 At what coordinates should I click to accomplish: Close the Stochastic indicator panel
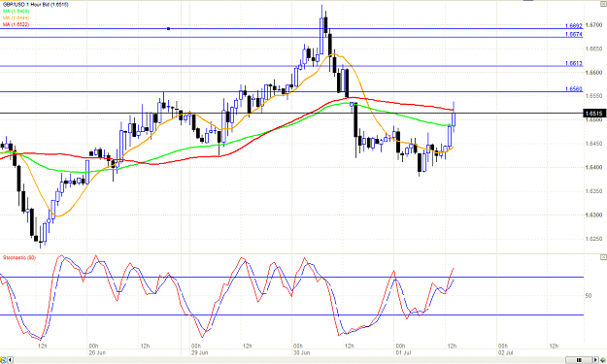603,257
